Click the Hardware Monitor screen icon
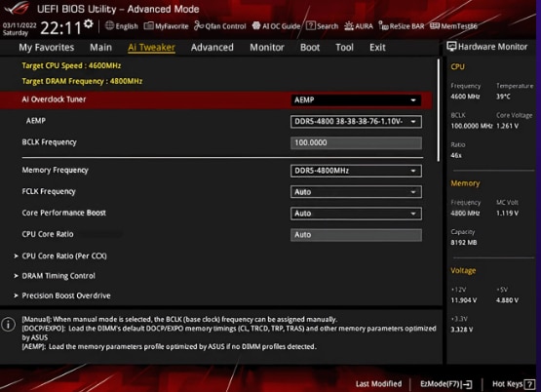 (x=451, y=46)
